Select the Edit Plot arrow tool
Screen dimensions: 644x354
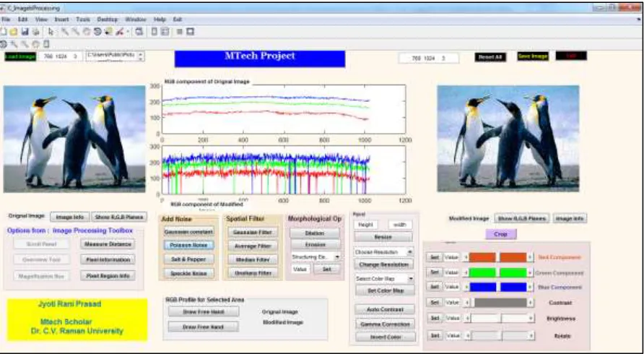(51, 32)
